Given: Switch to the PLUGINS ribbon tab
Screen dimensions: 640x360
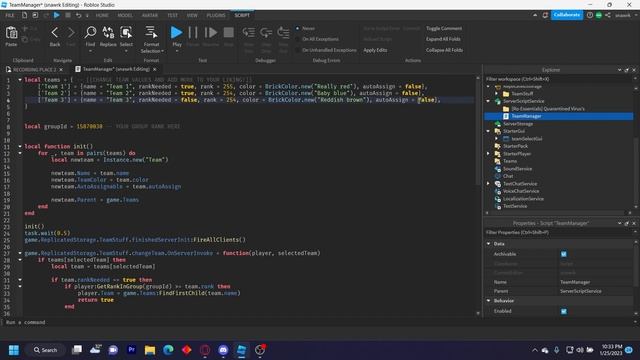Looking at the screenshot, I should pos(216,15).
